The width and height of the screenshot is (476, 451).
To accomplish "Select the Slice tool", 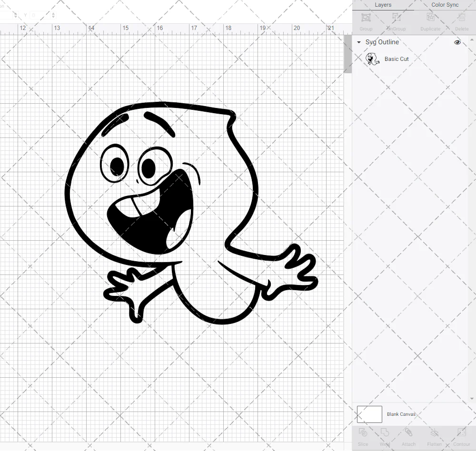I will [363, 435].
